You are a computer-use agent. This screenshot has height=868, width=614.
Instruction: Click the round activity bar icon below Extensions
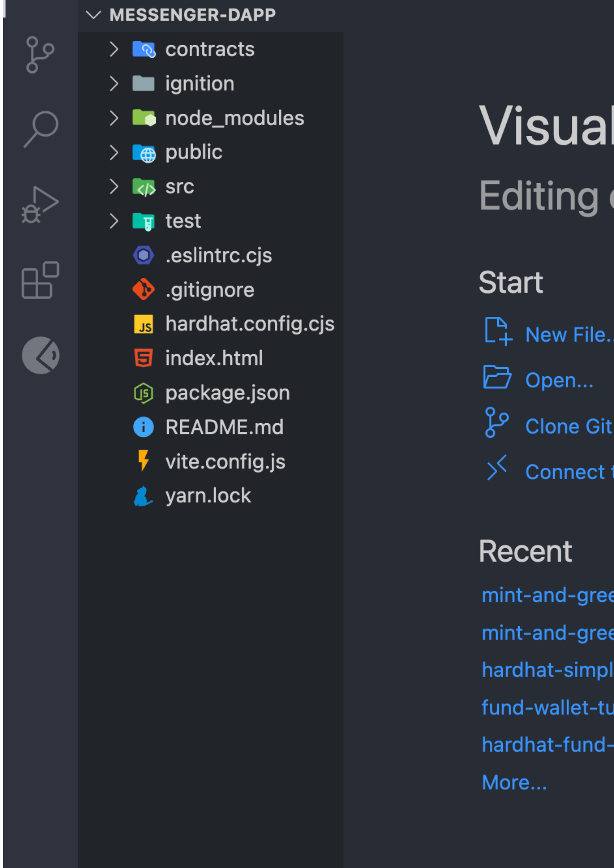pyautogui.click(x=41, y=355)
